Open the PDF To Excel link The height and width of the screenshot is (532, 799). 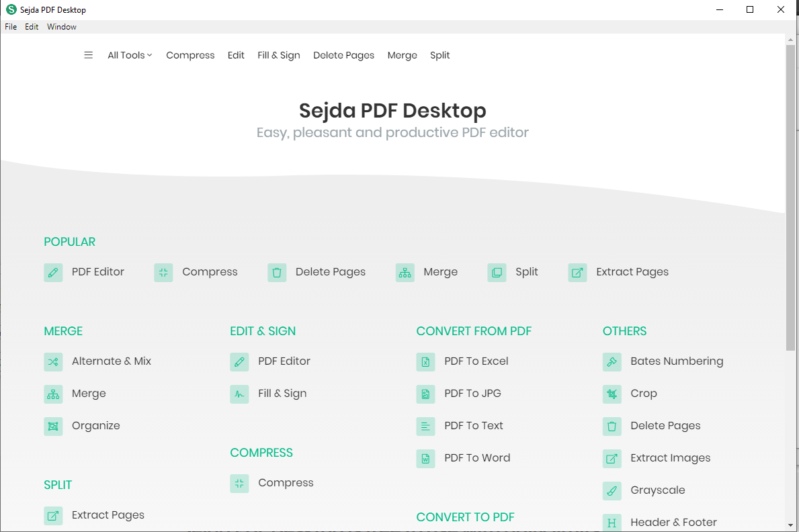pos(476,361)
